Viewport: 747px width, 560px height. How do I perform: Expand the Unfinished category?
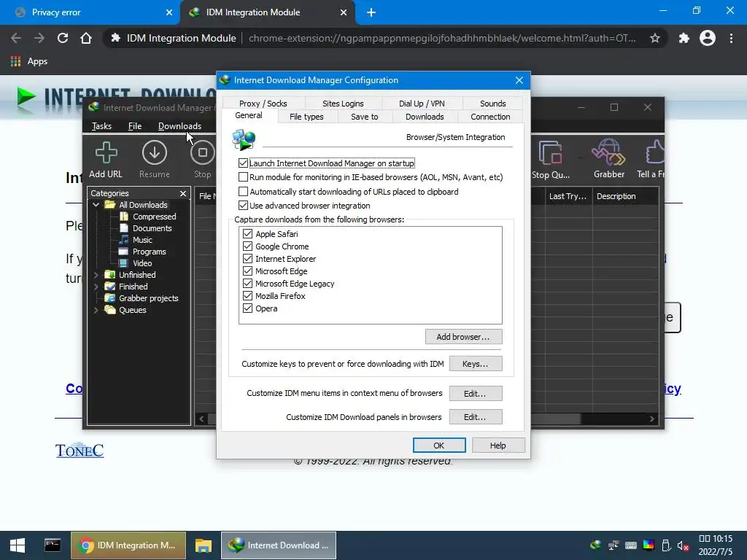(96, 275)
